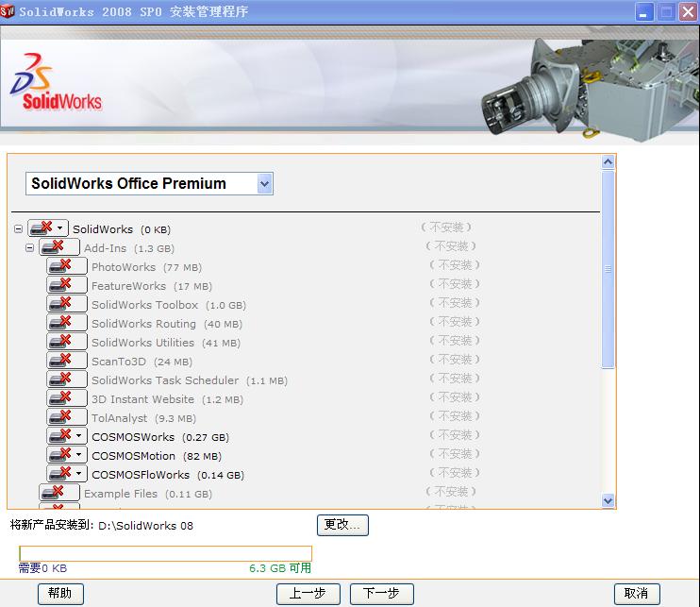The height and width of the screenshot is (607, 700).
Task: Select the COSMOSMotion (82 MB) row
Action: click(x=157, y=456)
